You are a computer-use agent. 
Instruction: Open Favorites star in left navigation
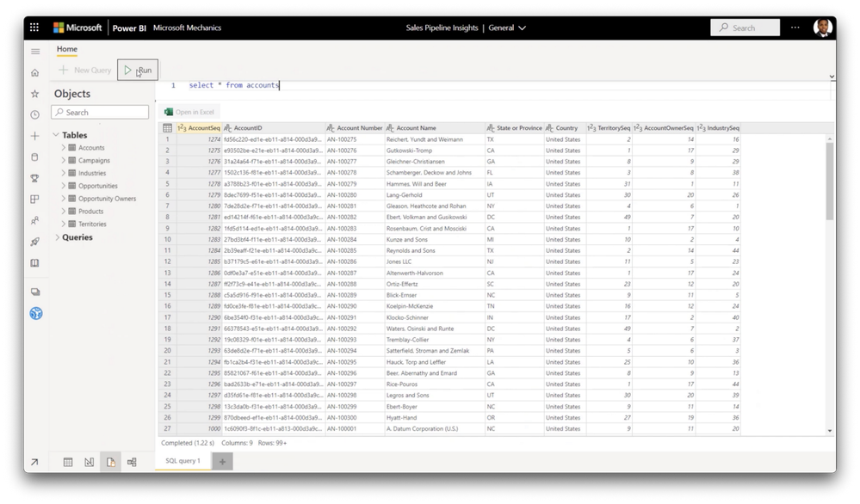(x=35, y=94)
